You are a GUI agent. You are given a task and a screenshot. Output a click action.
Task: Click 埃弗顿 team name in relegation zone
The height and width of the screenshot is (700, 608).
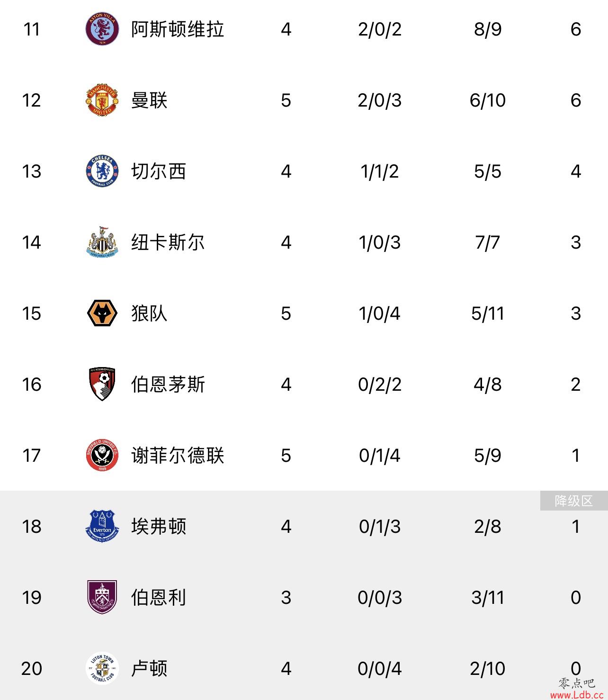[159, 526]
